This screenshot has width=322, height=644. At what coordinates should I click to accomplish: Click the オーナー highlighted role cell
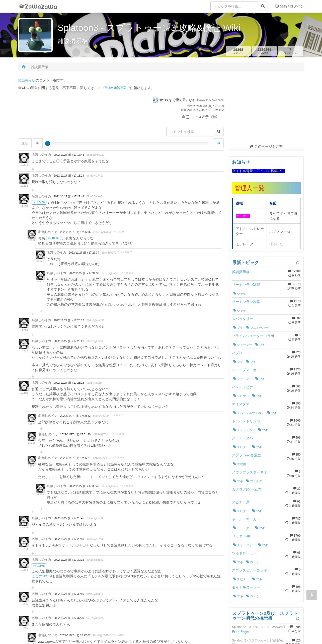(x=243, y=216)
